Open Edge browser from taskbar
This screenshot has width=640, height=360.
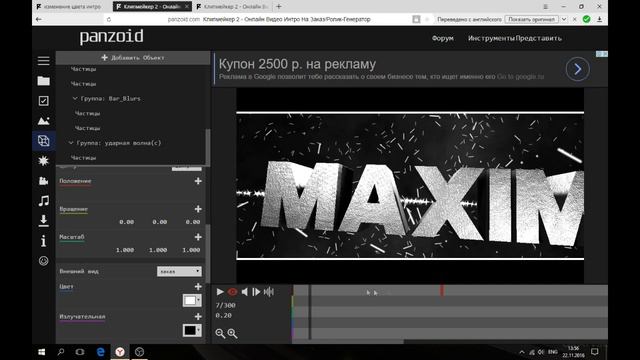click(x=100, y=352)
